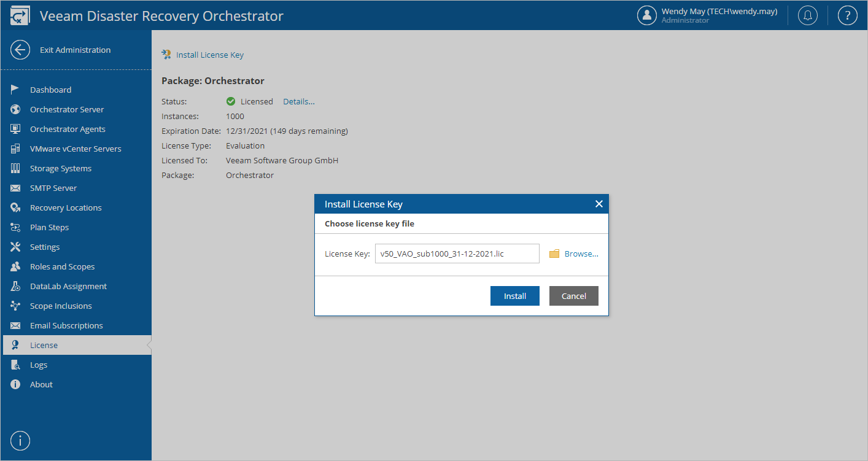Click the Email Subscriptions envelope icon
Viewport: 868px width, 461px height.
pos(15,325)
